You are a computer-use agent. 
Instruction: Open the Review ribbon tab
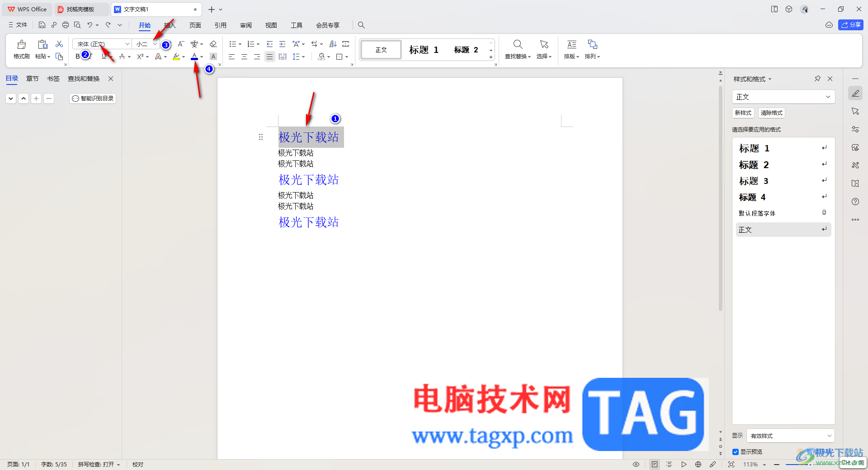(x=245, y=25)
